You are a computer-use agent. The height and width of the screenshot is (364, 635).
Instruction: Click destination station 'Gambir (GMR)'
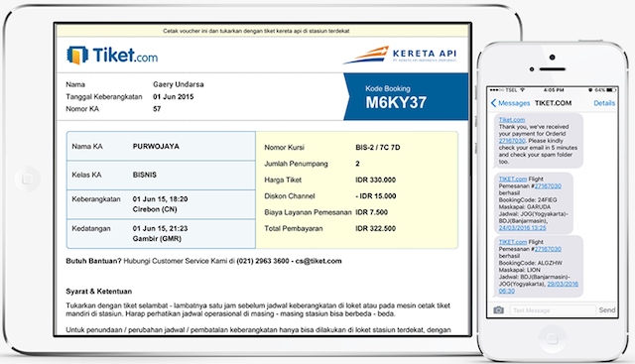pos(157,239)
